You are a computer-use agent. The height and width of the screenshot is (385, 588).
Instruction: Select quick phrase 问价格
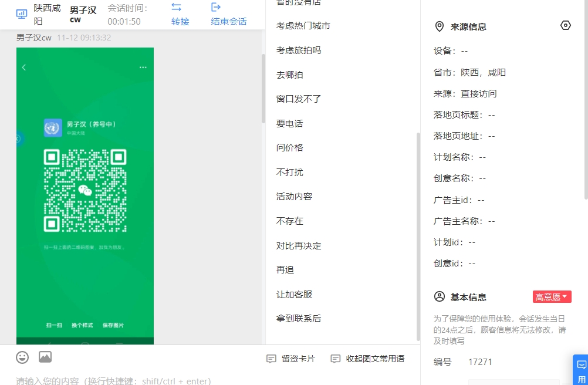click(x=289, y=148)
